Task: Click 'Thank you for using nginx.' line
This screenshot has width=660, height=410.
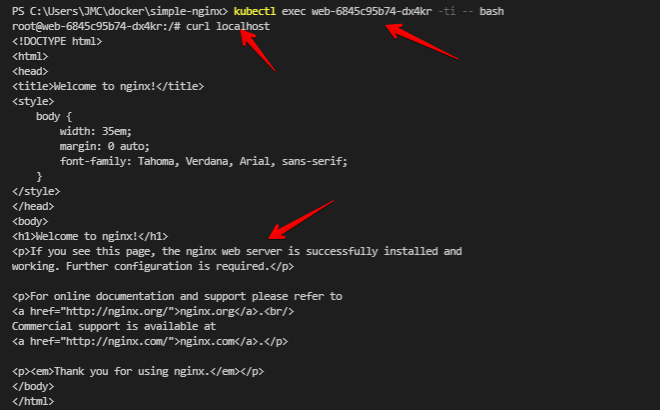Action: [x=138, y=372]
